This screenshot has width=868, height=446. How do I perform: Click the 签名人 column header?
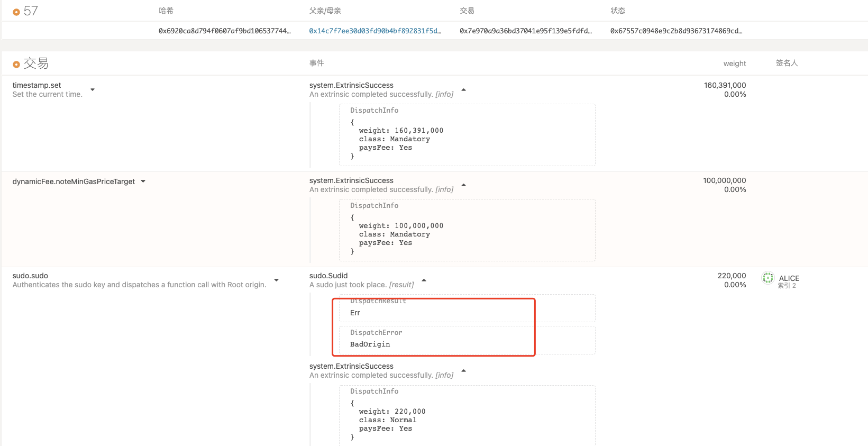[787, 63]
